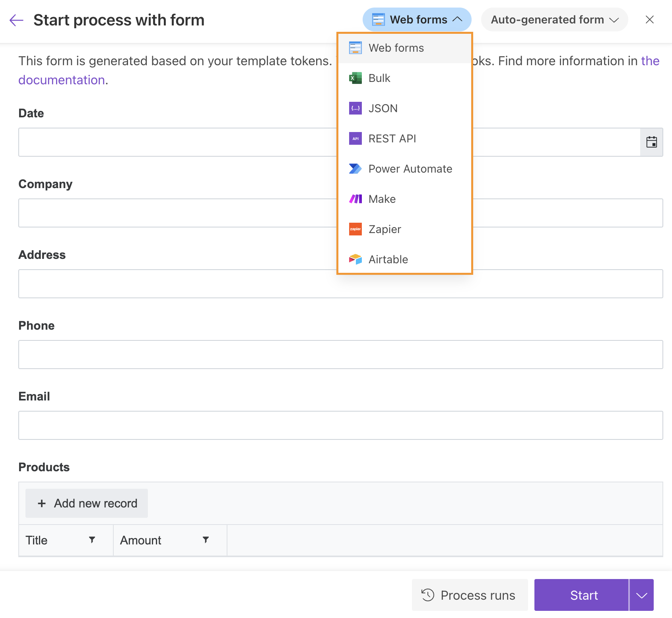Open filter for Title column
The image size is (672, 618).
tap(92, 540)
